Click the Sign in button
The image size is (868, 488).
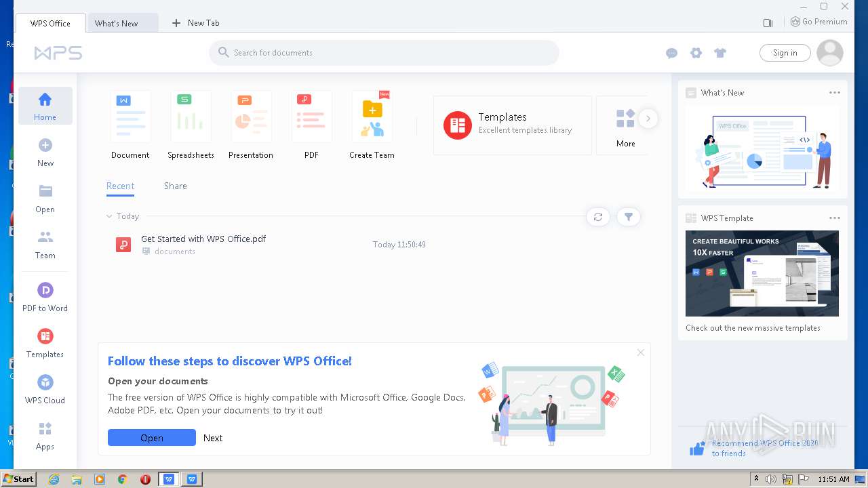[785, 53]
